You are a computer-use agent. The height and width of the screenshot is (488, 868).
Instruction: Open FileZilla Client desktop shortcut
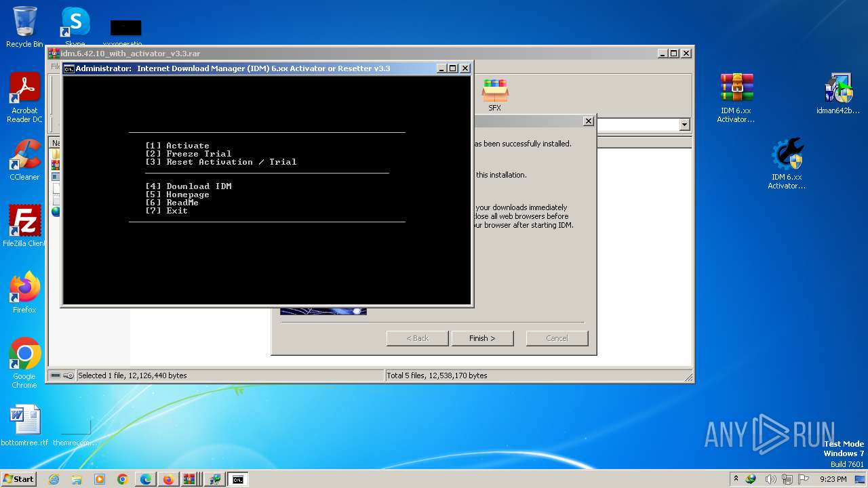[x=24, y=226]
